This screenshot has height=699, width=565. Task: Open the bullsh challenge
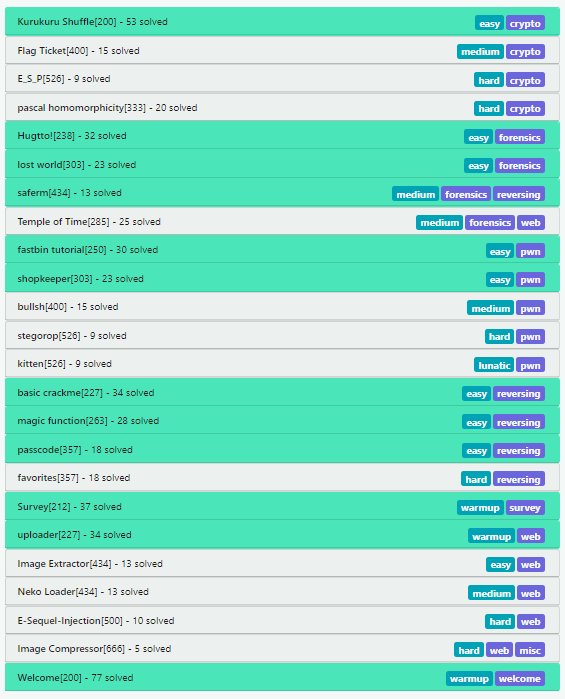click(x=282, y=307)
